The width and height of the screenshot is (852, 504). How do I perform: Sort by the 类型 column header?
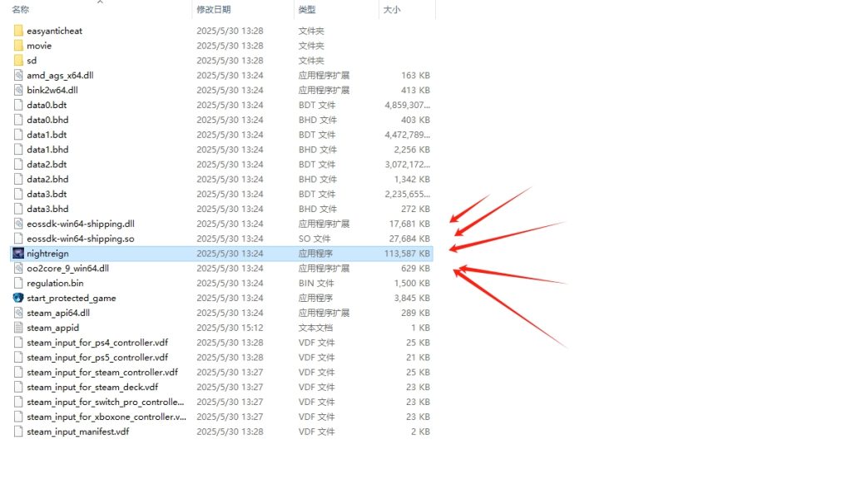tap(307, 9)
